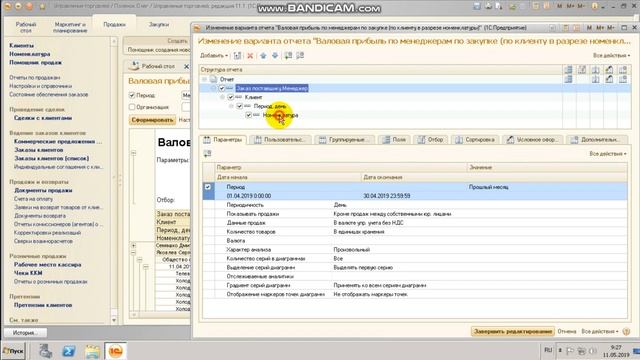Close the Рабочий стол tab with its X
The image size is (640, 360).
pos(187,66)
